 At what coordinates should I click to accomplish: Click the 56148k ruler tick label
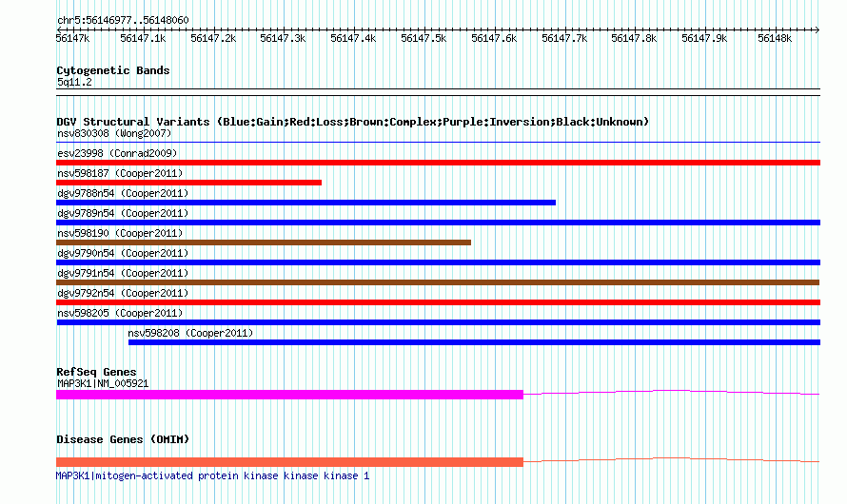776,38
